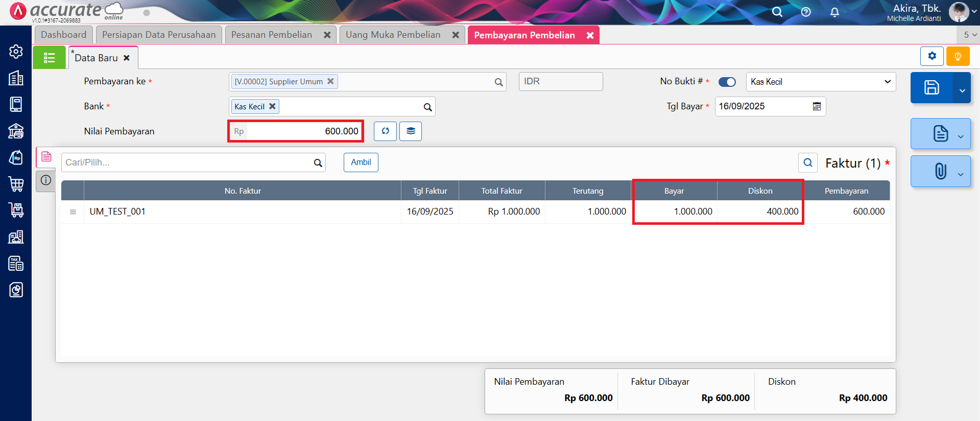The height and width of the screenshot is (421, 980).
Task: Click the help question mark icon
Action: point(806,12)
